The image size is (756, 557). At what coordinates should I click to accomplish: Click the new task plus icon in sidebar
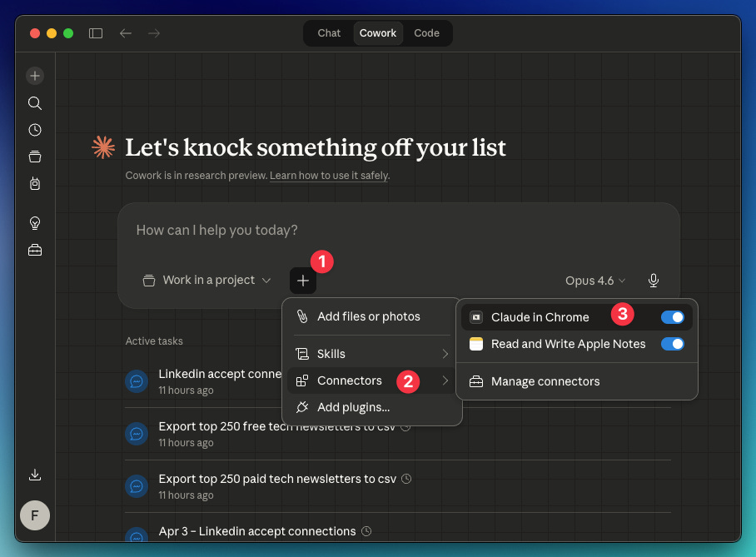[x=35, y=76]
